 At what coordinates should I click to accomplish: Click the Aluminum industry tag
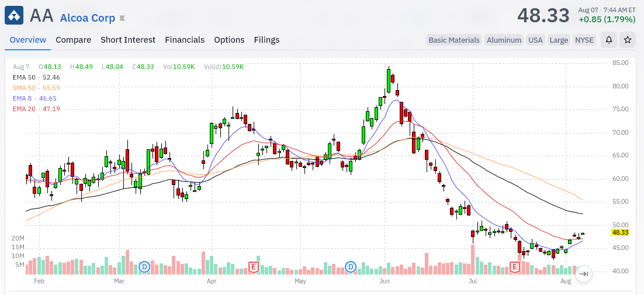point(504,40)
